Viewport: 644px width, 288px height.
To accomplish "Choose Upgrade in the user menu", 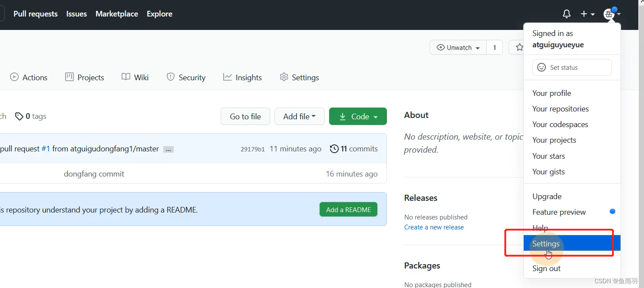I will pyautogui.click(x=572, y=196).
